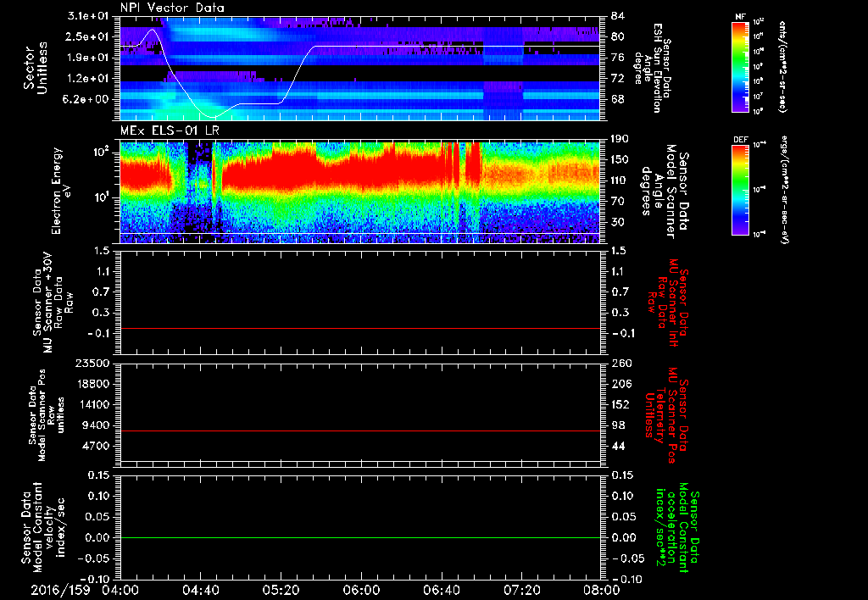Click the red "MU Scanner Pos Telemetry" label
Screen dimensions: 868x600
[666, 415]
